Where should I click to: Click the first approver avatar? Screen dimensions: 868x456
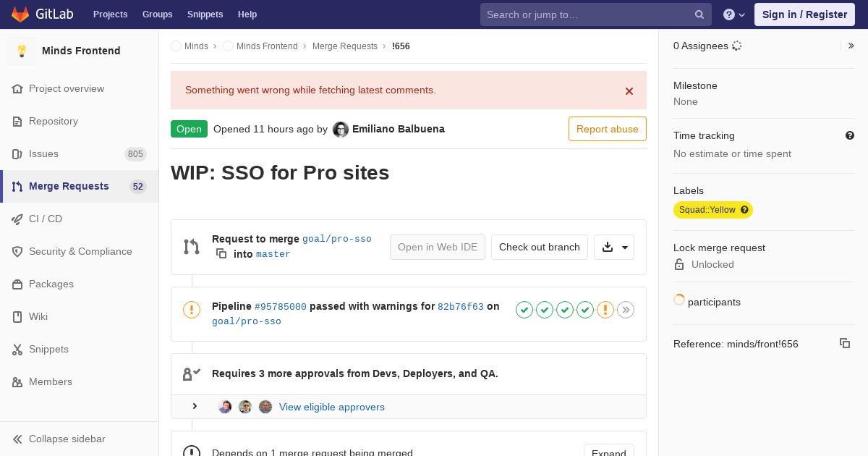tap(225, 407)
